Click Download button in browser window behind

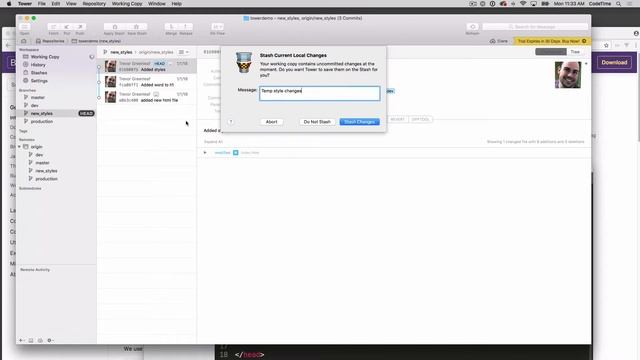[x=614, y=62]
